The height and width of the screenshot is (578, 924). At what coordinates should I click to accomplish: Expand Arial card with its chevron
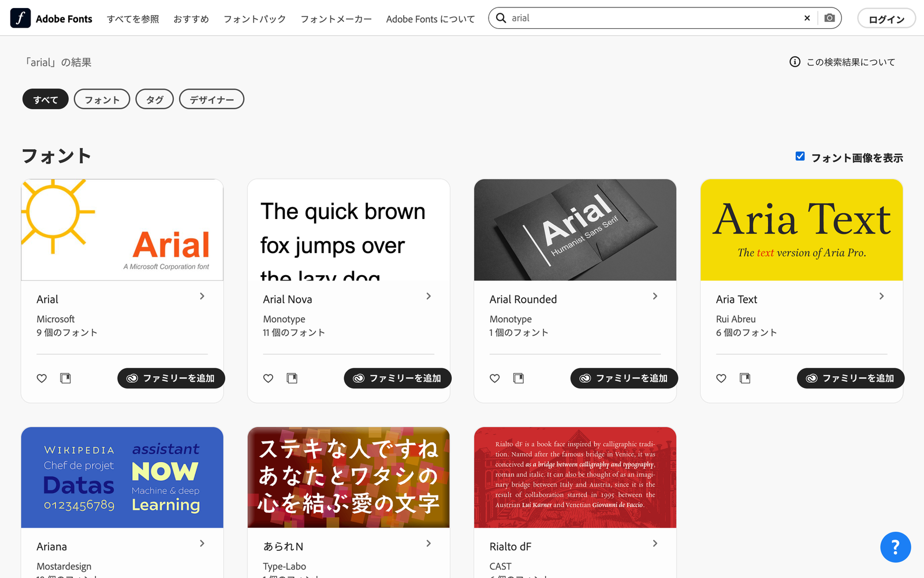click(x=202, y=296)
